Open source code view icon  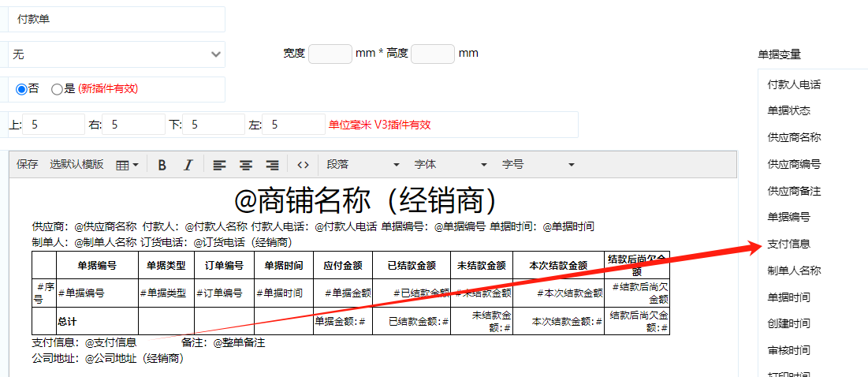tap(303, 165)
